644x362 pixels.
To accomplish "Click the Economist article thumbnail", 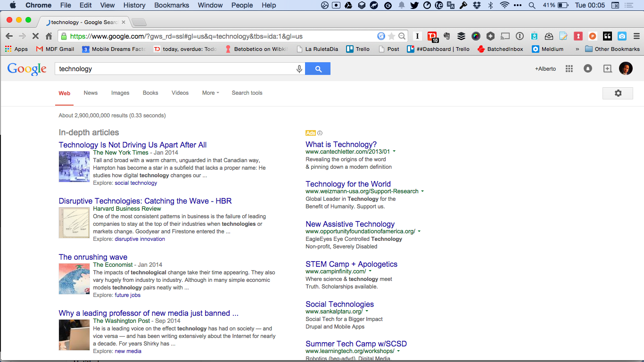I will [74, 279].
